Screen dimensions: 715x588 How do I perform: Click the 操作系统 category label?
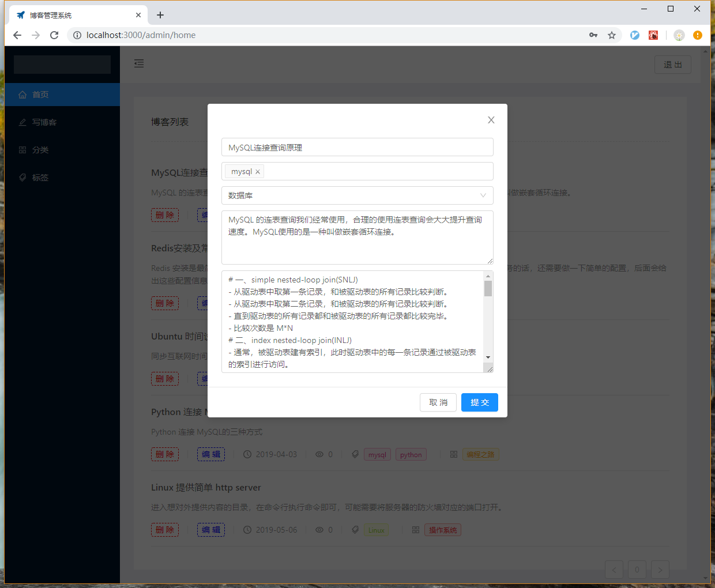coord(443,530)
